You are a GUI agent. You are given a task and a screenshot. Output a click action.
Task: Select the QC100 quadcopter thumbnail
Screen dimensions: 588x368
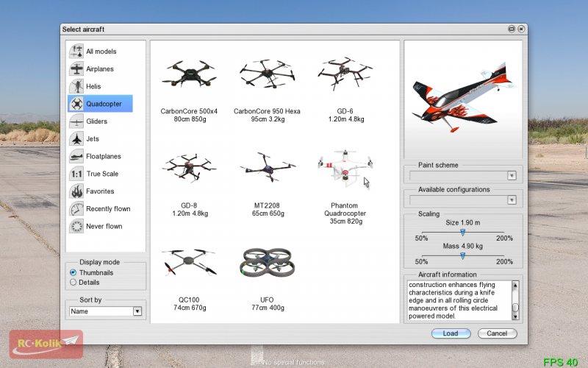point(190,262)
